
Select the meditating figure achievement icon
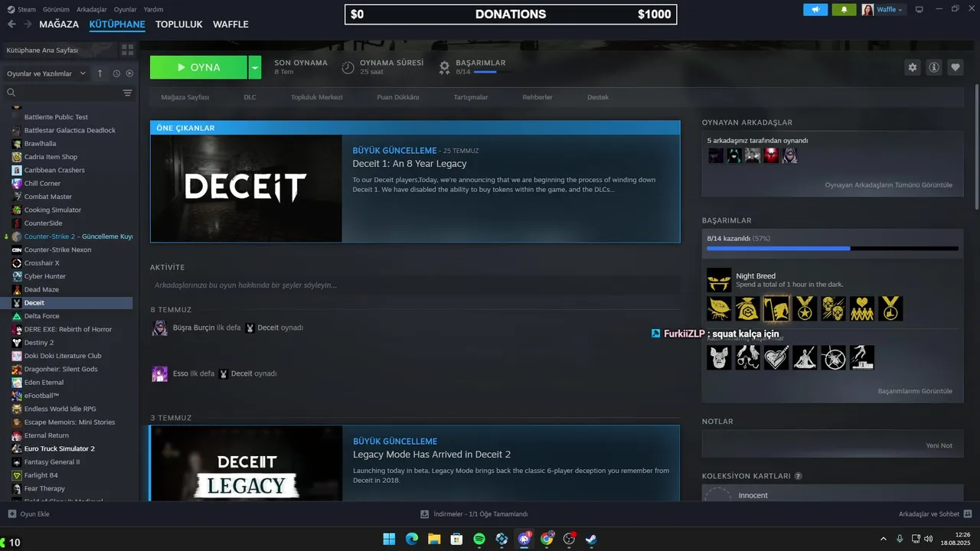[x=805, y=357]
